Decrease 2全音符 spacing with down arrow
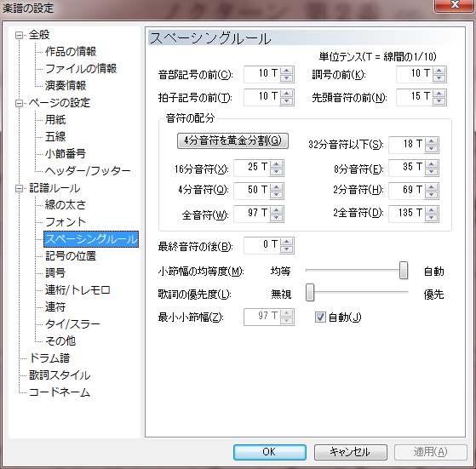Screen dimensions: 476x469 (x=432, y=218)
